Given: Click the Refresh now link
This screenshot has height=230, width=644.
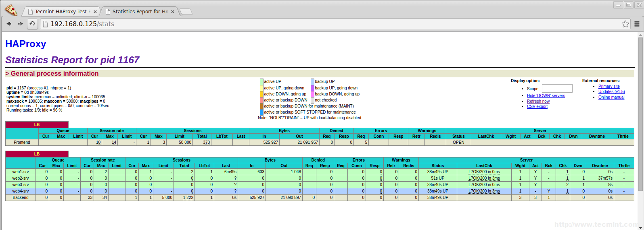Looking at the screenshot, I should [538, 101].
